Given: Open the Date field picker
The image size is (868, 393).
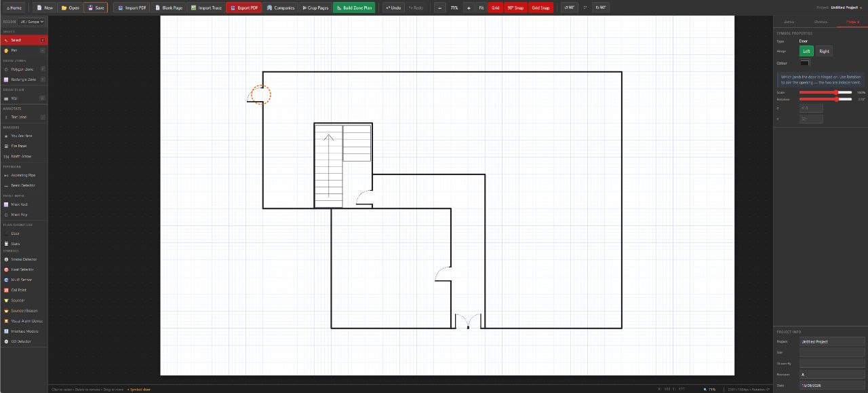Looking at the screenshot, I should 832,385.
